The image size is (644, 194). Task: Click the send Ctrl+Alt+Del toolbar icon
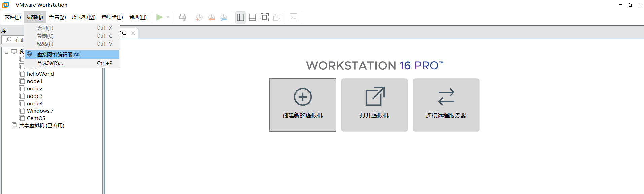coord(182,17)
